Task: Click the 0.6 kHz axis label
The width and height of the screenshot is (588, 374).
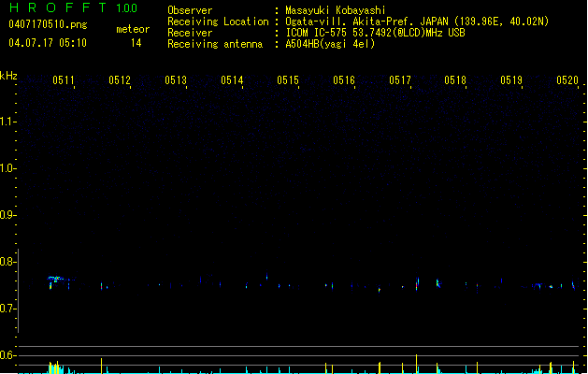Action: click(7, 355)
